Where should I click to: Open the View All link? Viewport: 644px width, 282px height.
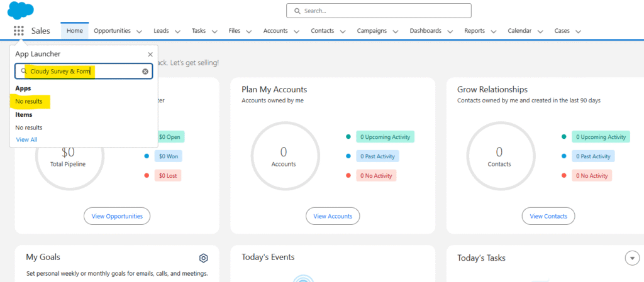click(x=26, y=139)
